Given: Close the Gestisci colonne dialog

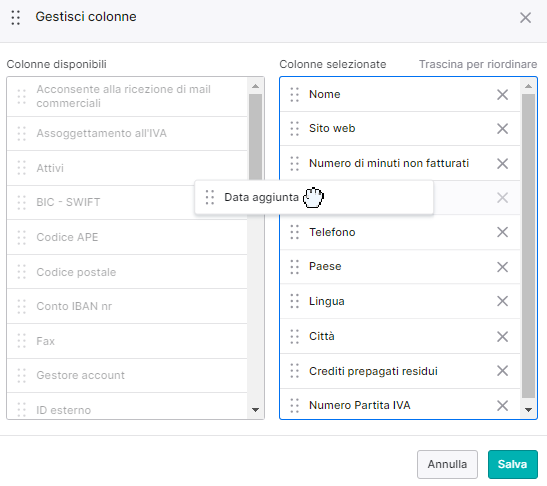Looking at the screenshot, I should [525, 17].
